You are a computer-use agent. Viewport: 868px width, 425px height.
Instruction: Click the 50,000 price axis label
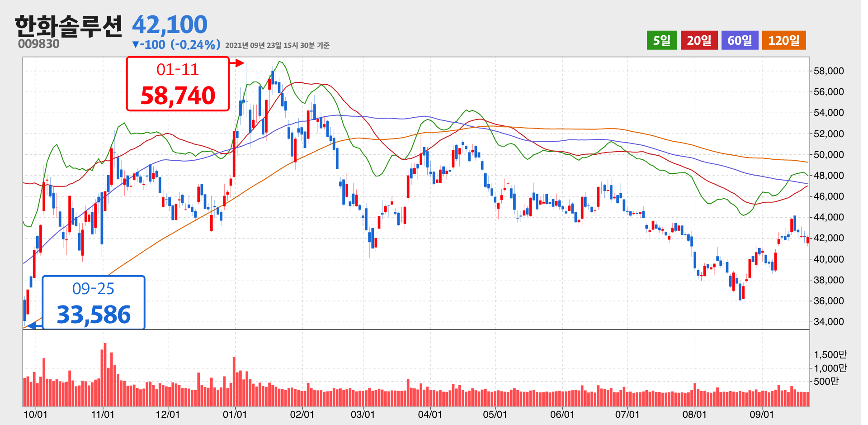click(829, 155)
